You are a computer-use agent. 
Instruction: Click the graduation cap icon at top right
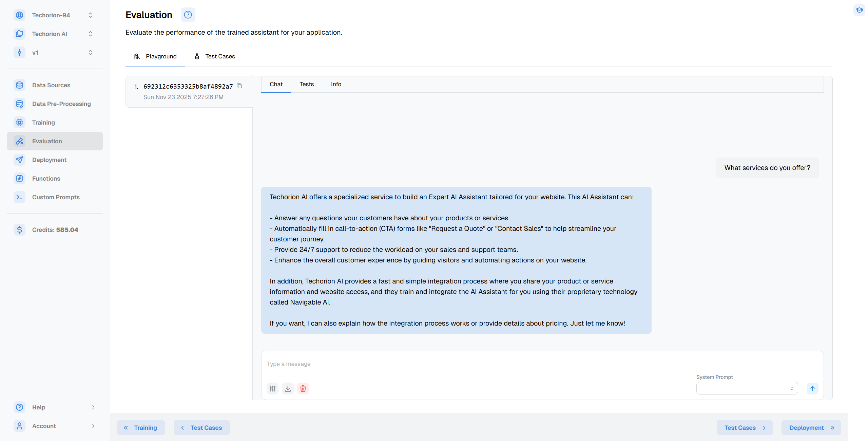coord(859,10)
